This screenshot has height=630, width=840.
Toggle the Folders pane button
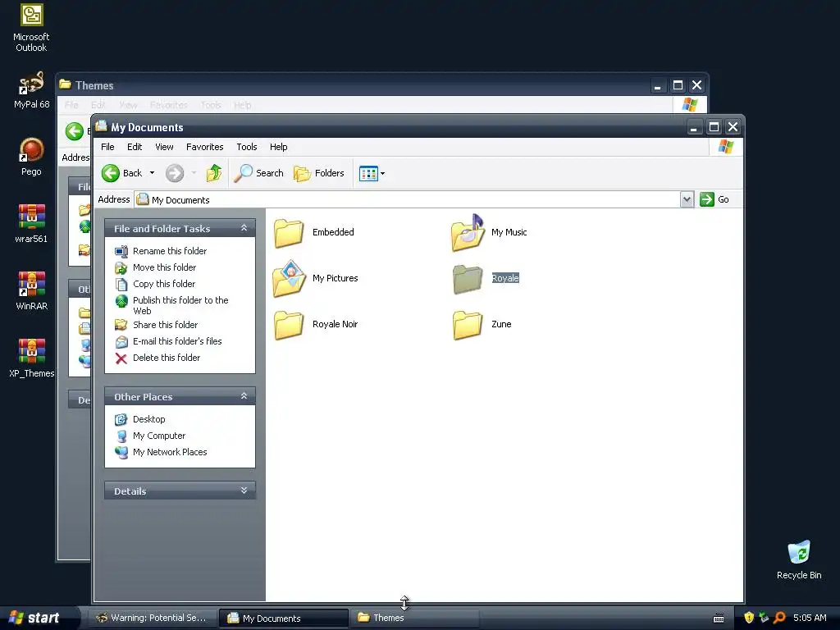[319, 173]
